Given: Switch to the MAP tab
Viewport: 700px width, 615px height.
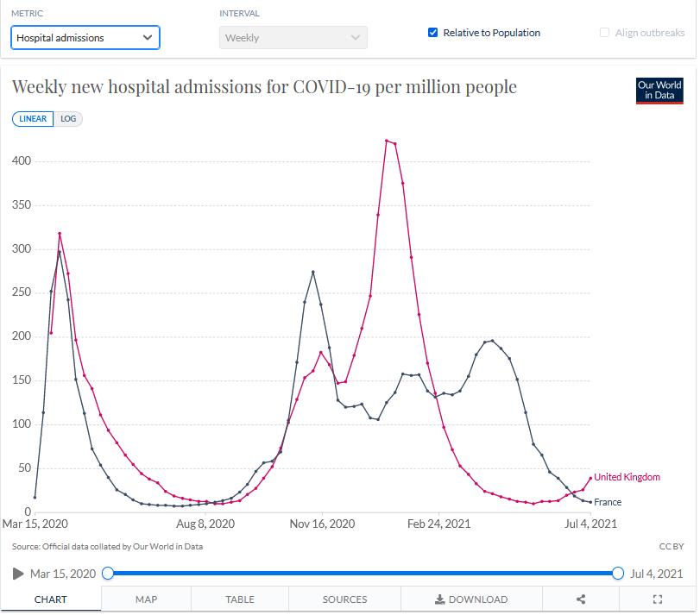Looking at the screenshot, I should click(146, 599).
